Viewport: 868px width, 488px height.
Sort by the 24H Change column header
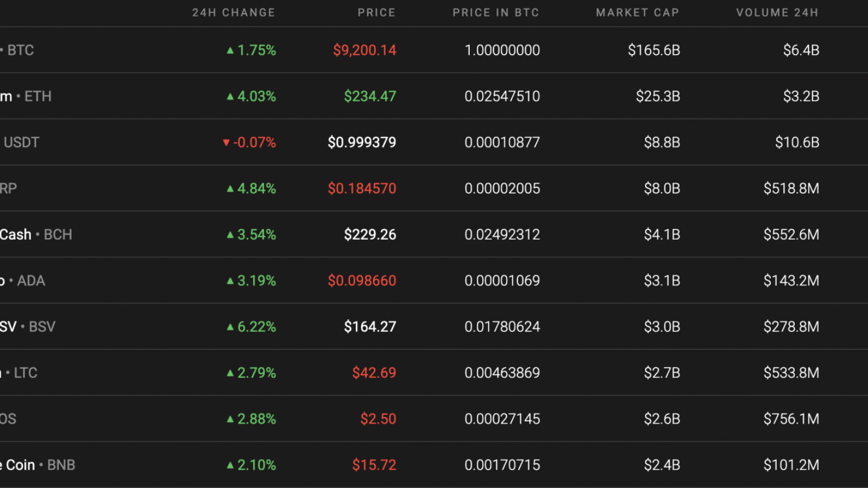pyautogui.click(x=233, y=12)
